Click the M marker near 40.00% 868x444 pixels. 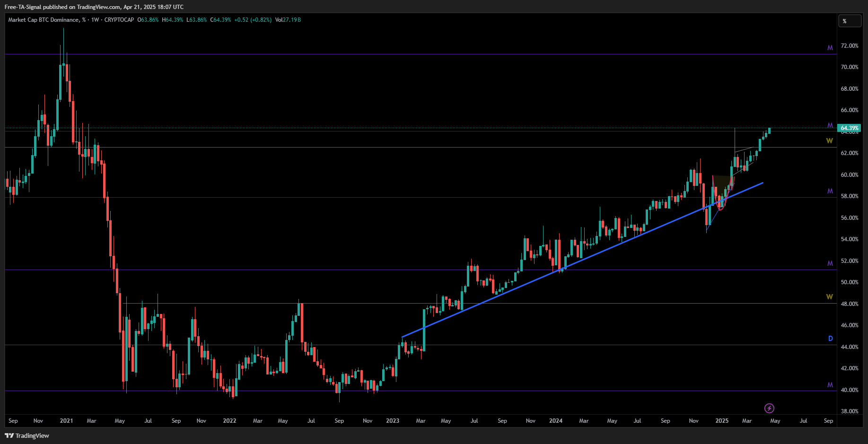(x=830, y=385)
